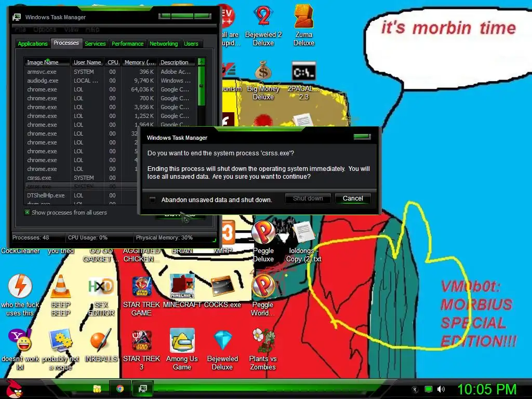Sort by the Memory column header
The image size is (532, 399).
[x=139, y=62]
